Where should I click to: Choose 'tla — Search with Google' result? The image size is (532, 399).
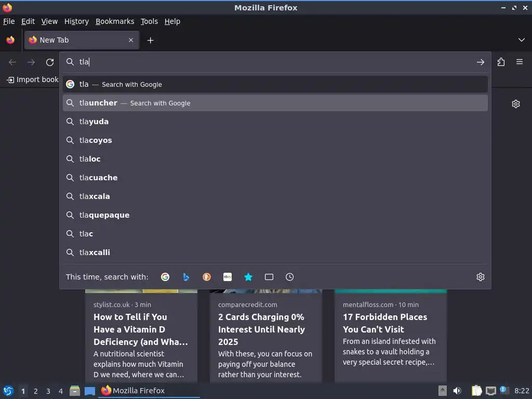pos(275,84)
